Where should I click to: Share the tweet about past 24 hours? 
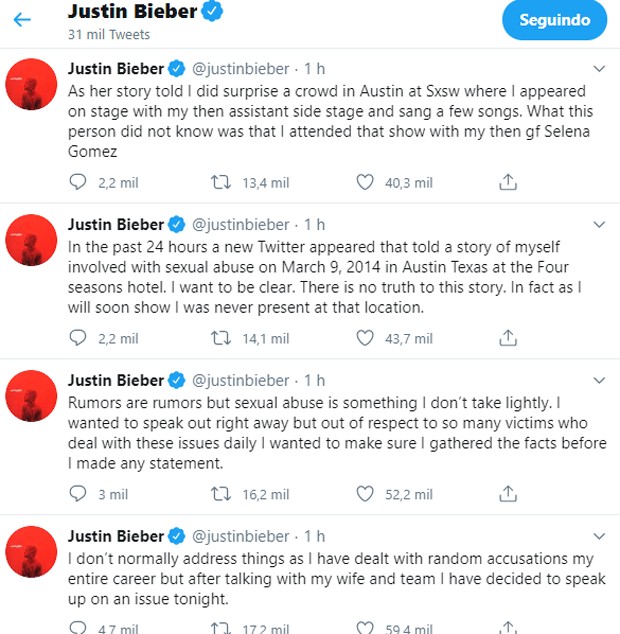[508, 338]
